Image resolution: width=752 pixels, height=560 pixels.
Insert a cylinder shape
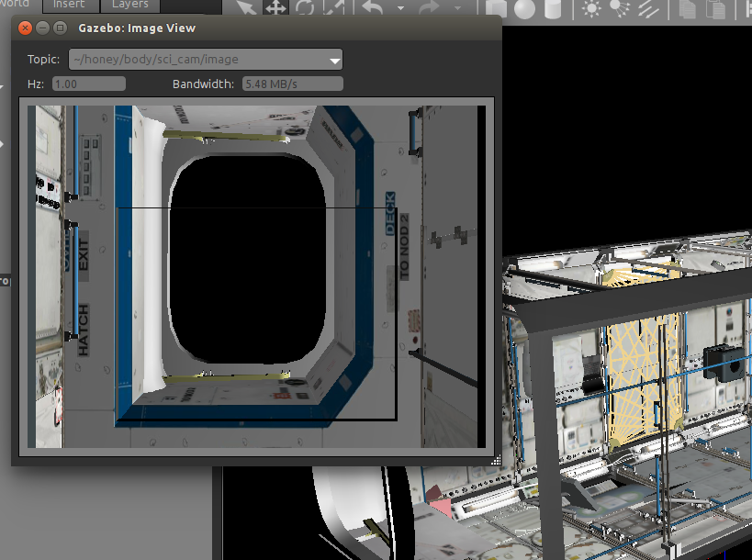[554, 6]
